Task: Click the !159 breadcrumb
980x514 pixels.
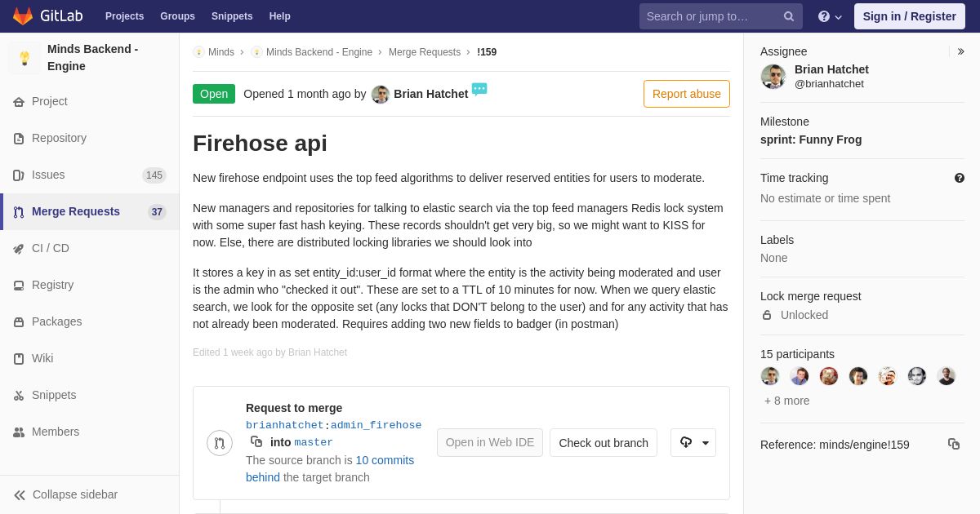Action: pos(487,52)
